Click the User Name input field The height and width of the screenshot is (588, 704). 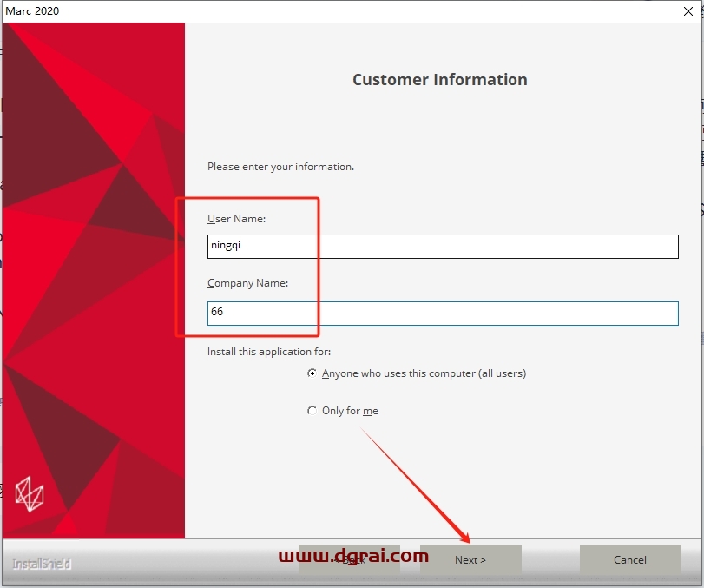click(443, 246)
